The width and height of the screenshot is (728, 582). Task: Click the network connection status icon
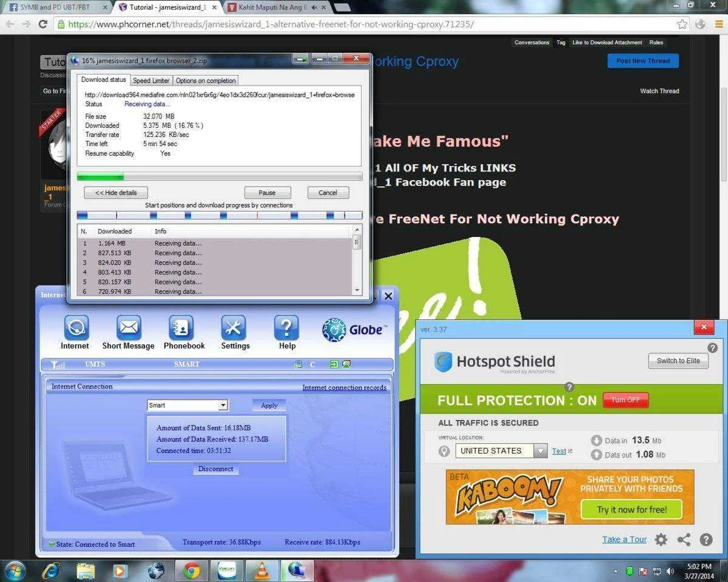click(x=297, y=364)
